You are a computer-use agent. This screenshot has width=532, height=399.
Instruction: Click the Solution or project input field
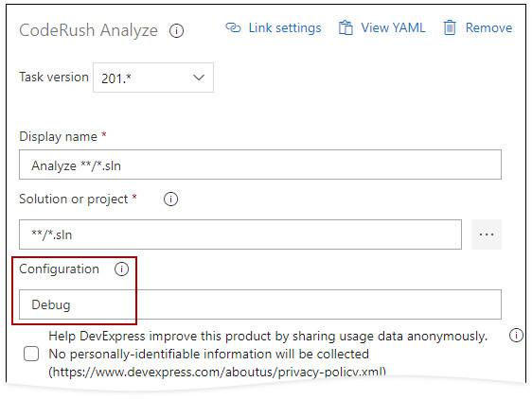click(240, 234)
